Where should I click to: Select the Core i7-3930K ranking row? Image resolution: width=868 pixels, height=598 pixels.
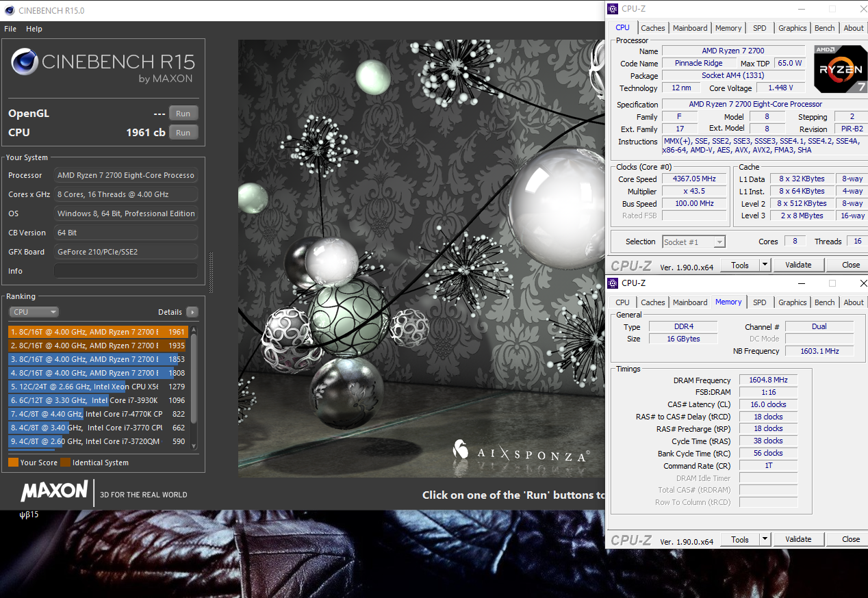(x=99, y=400)
